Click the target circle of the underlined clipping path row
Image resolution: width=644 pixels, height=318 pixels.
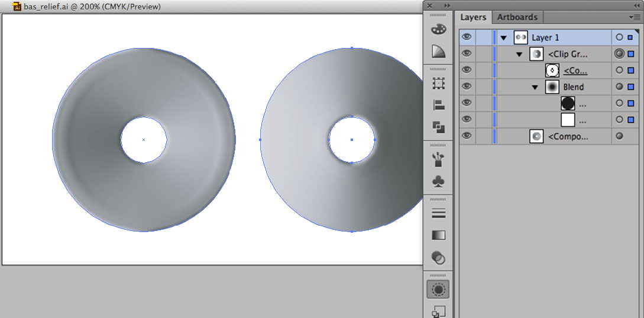[x=619, y=70]
